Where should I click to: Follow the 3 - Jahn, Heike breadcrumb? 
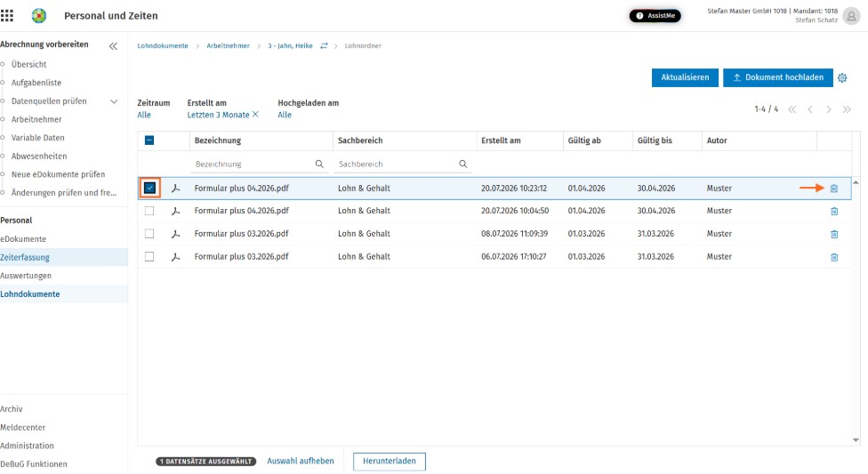click(x=290, y=46)
